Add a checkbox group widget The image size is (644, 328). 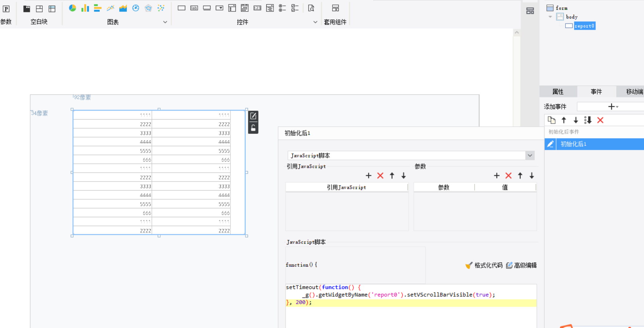tap(295, 8)
